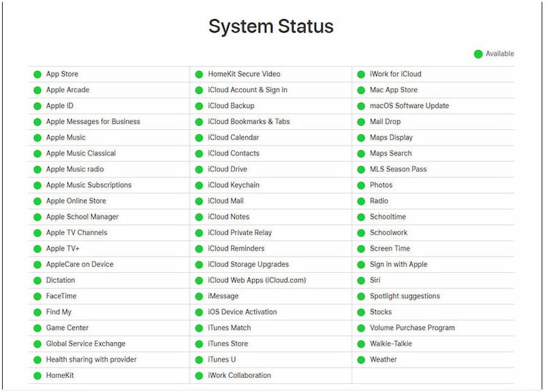Click the status indicator for iMessage
This screenshot has width=545, height=392.
(x=200, y=296)
